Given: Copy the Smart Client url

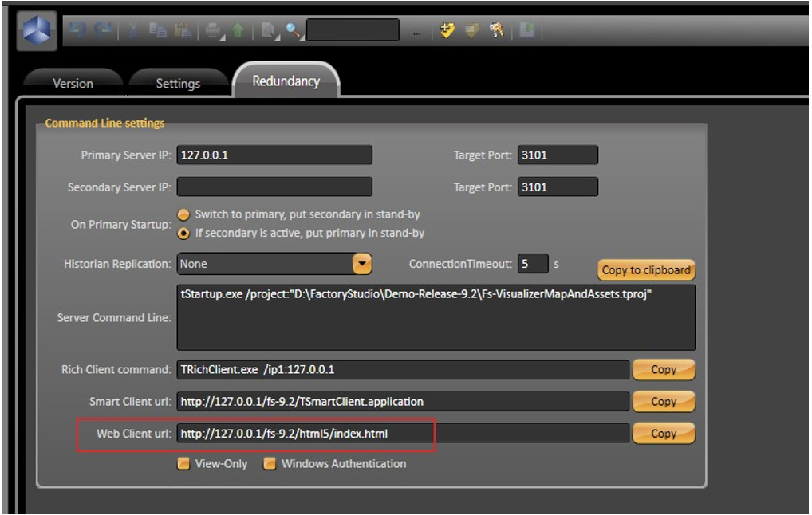Looking at the screenshot, I should point(664,402).
